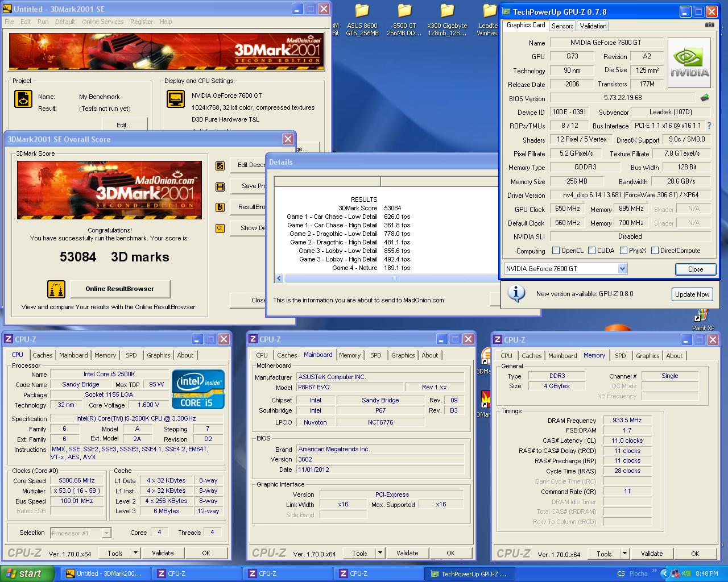Click the Details scrollbar left arrow
Screen dimensions: 728x582
[x=279, y=278]
